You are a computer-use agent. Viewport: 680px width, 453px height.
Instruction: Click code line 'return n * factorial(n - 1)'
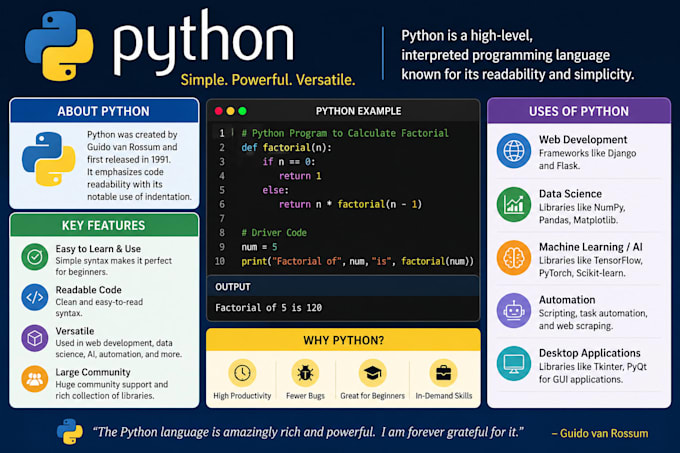[x=350, y=204]
